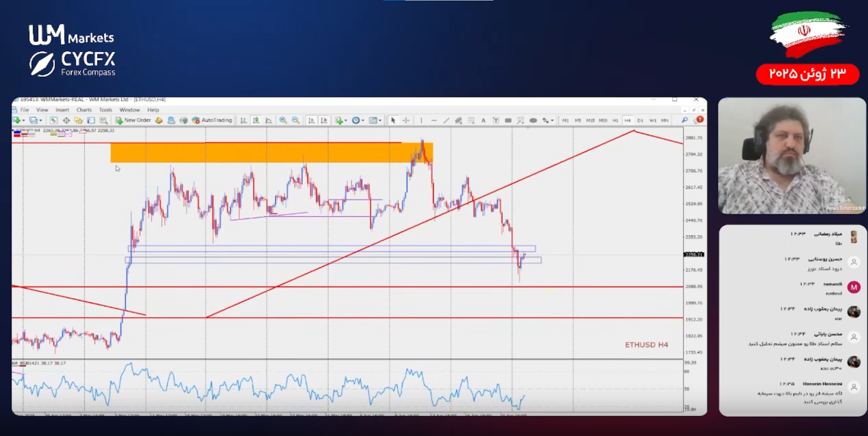
Task: Toggle the AutoTrading button
Action: pyautogui.click(x=212, y=120)
